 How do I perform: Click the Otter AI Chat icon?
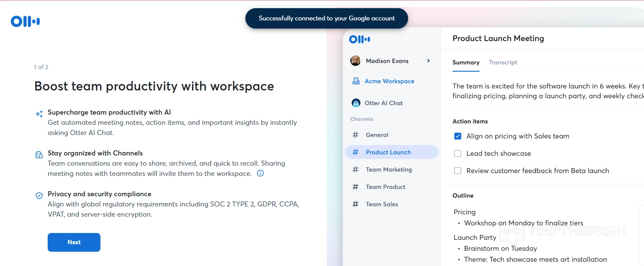(356, 103)
